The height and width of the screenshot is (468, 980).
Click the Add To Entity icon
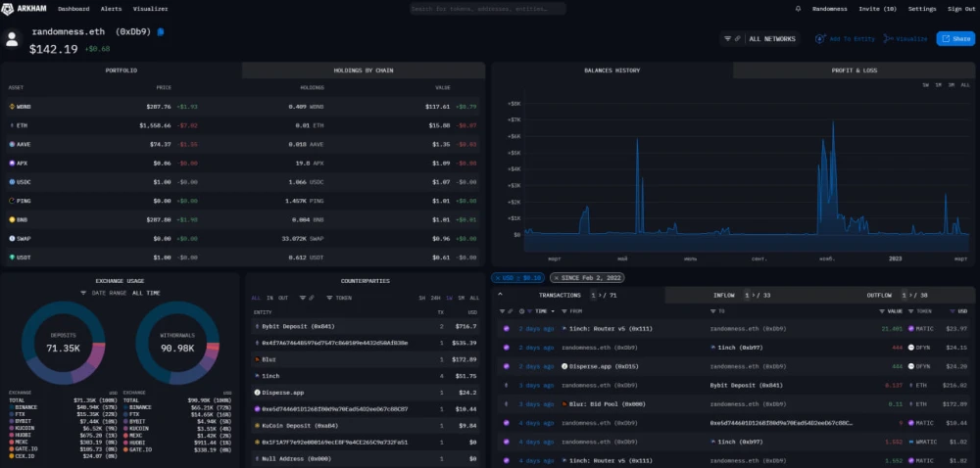point(820,39)
